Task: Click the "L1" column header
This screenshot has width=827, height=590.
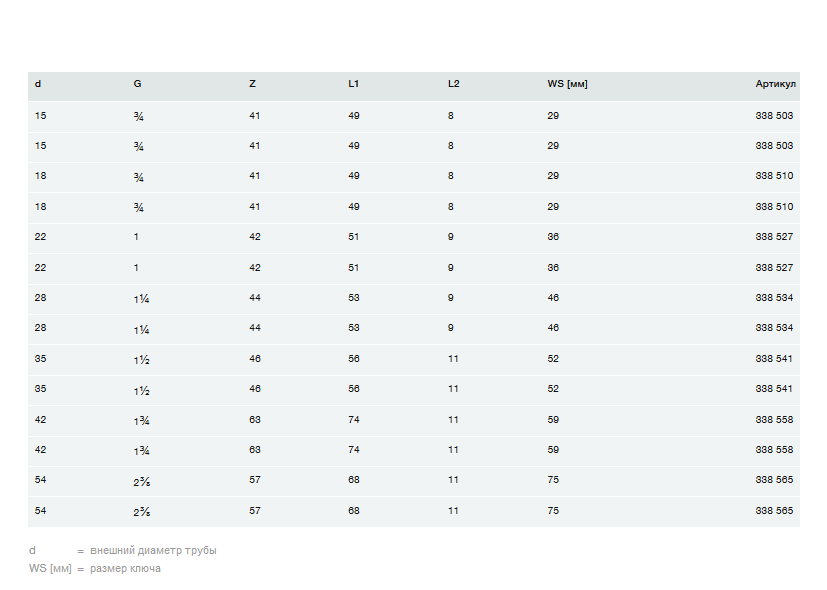Action: tap(354, 84)
